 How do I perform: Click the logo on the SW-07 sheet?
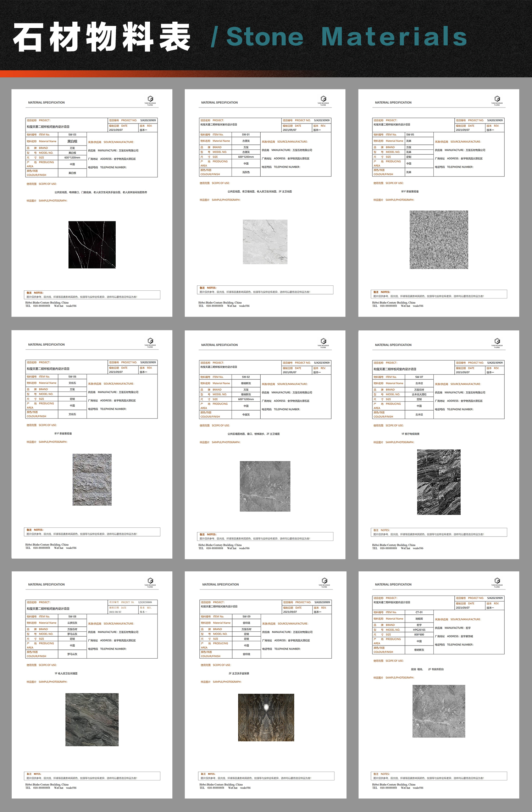(497, 343)
